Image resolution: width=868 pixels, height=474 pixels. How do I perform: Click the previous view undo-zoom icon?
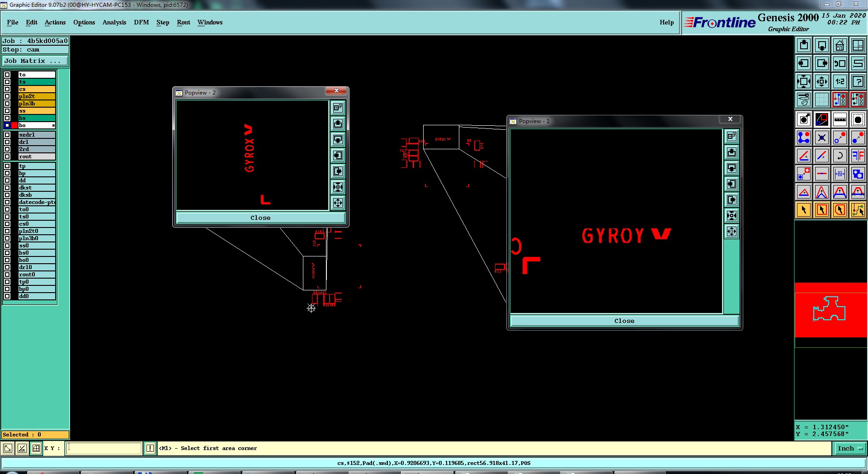pos(840,63)
